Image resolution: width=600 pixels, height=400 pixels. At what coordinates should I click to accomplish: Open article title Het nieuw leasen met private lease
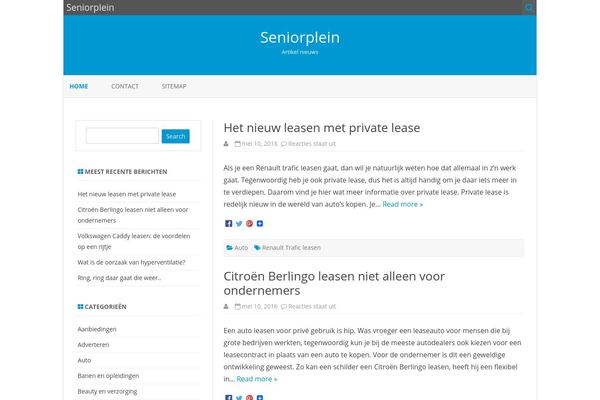[322, 128]
